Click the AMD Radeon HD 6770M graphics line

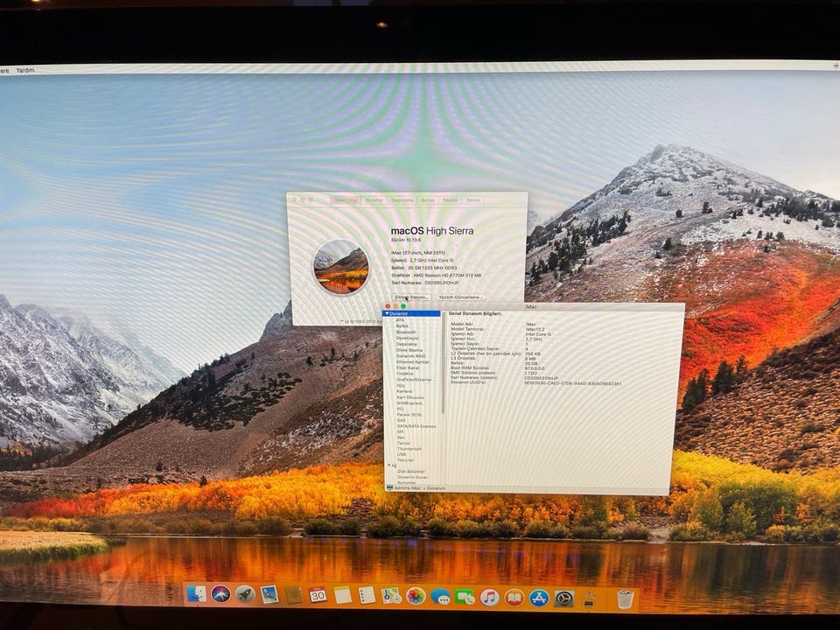click(x=436, y=275)
